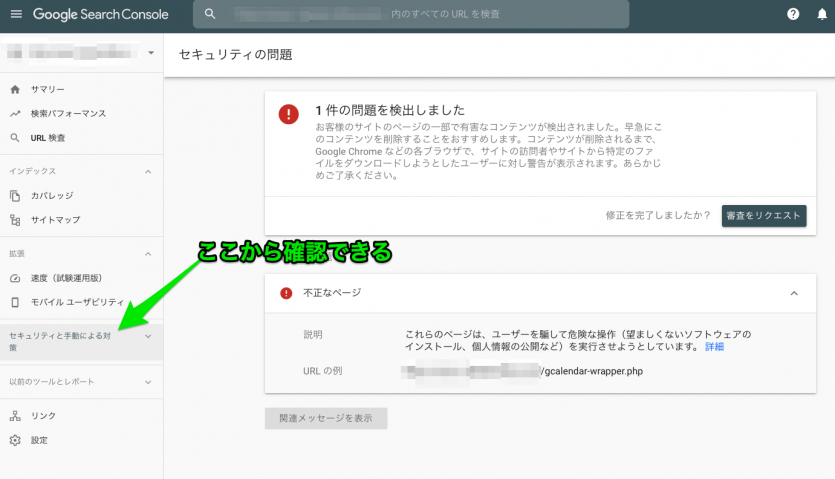Click the 検索パフォーマンス trend icon

(15, 114)
